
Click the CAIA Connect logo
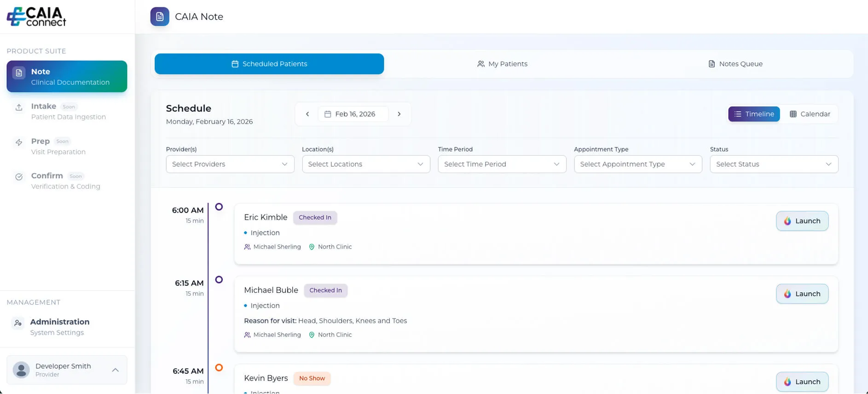pyautogui.click(x=36, y=17)
